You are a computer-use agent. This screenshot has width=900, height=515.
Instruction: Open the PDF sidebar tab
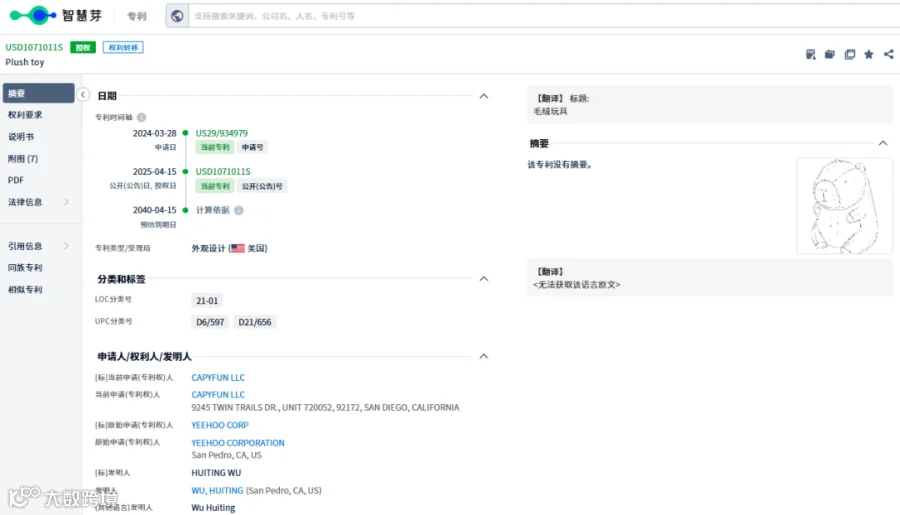point(16,180)
